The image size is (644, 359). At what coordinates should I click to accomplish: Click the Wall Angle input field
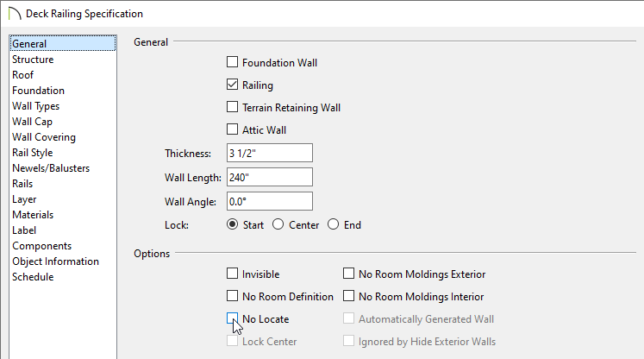tap(270, 201)
